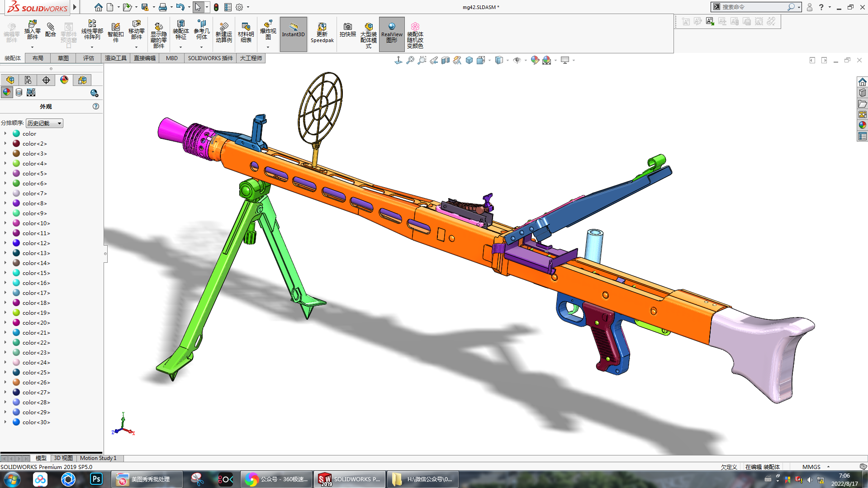Open the Decals icon in appearance panel
This screenshot has height=488, width=868.
[19, 93]
